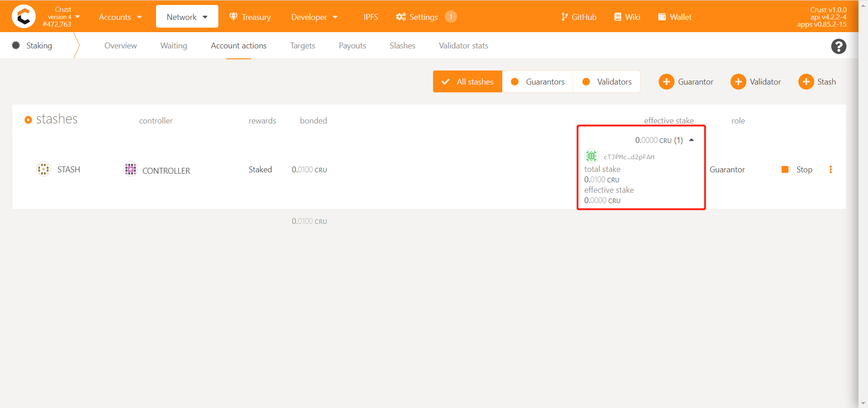Click the Staking section gear icon
Screen dimensions: 868x408
pyautogui.click(x=16, y=45)
